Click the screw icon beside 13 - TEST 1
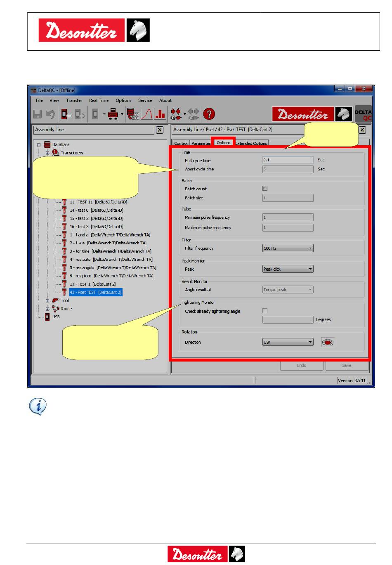 click(x=64, y=284)
